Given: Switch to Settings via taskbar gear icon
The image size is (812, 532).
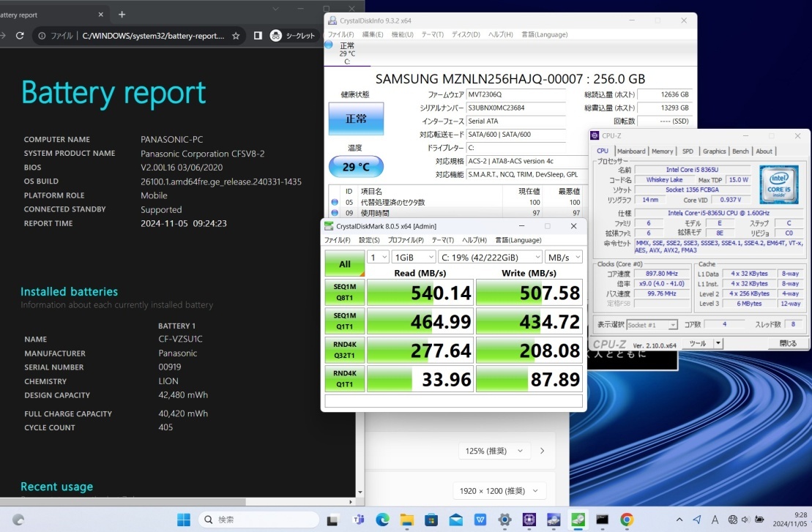Looking at the screenshot, I should pyautogui.click(x=504, y=520).
